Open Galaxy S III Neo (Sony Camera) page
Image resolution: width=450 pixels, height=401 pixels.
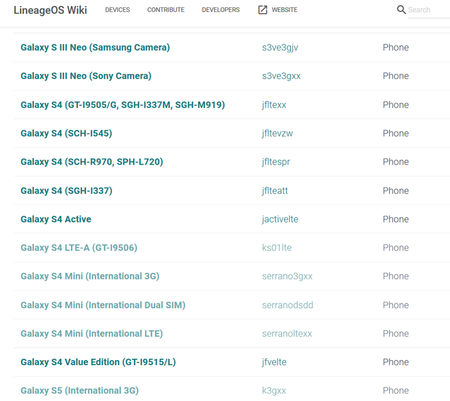tap(86, 76)
